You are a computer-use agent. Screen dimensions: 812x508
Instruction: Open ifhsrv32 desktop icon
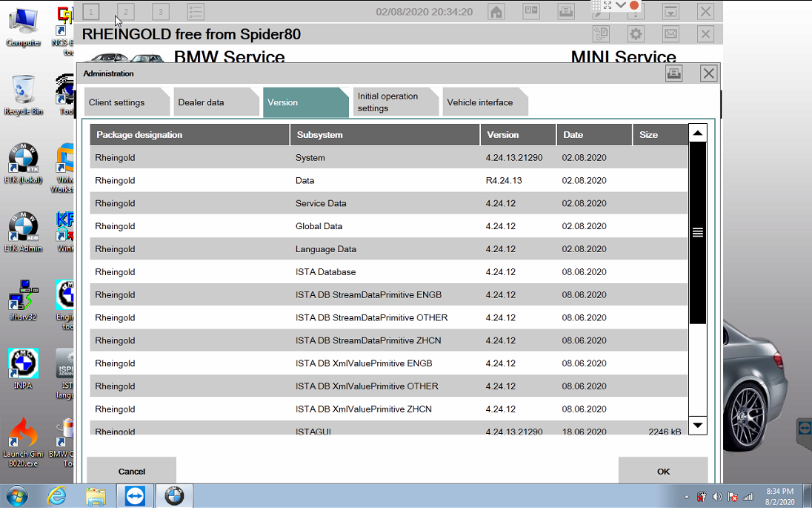click(23, 300)
